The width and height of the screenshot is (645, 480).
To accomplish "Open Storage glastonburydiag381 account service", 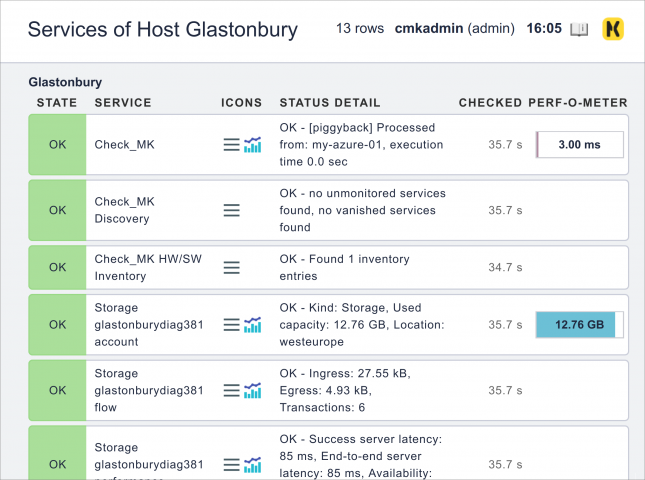I will [149, 325].
